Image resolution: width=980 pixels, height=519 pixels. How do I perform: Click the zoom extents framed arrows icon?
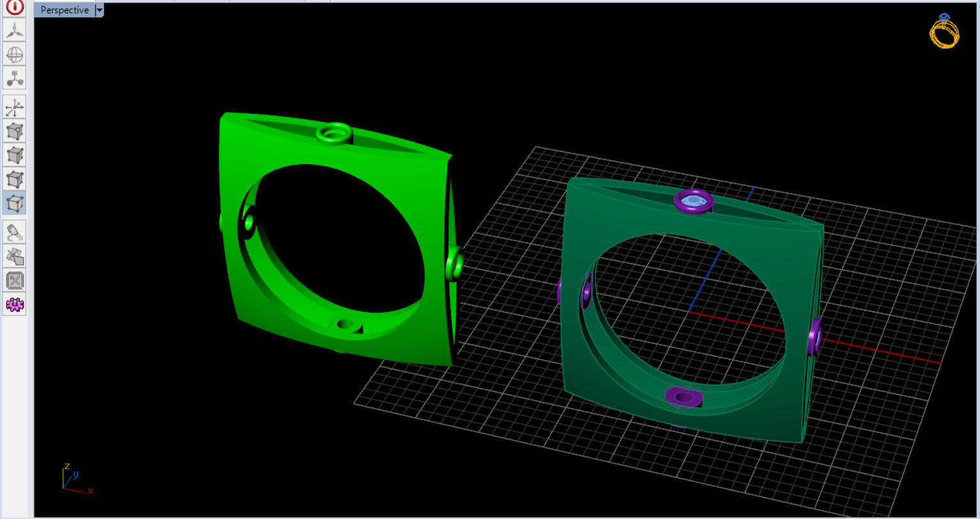pyautogui.click(x=15, y=280)
